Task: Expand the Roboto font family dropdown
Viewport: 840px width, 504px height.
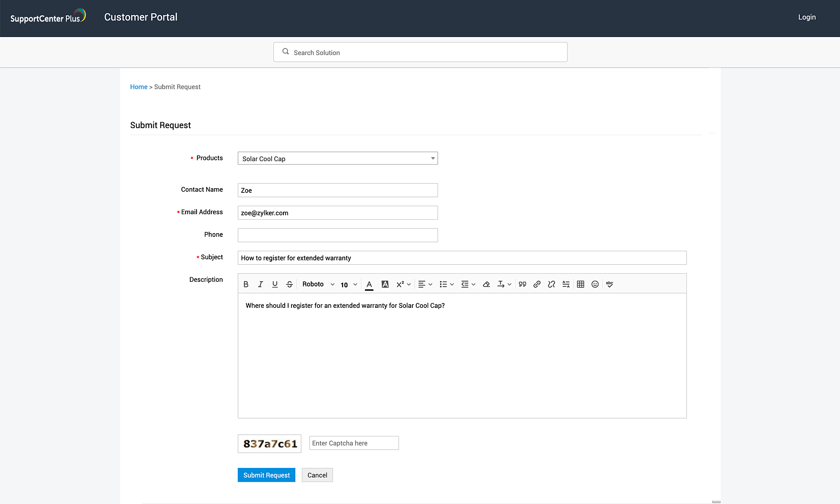Action: tap(318, 284)
